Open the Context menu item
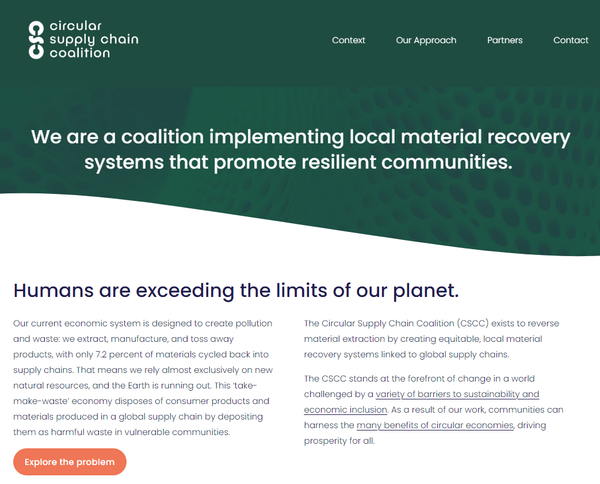600x484 pixels. click(x=348, y=41)
